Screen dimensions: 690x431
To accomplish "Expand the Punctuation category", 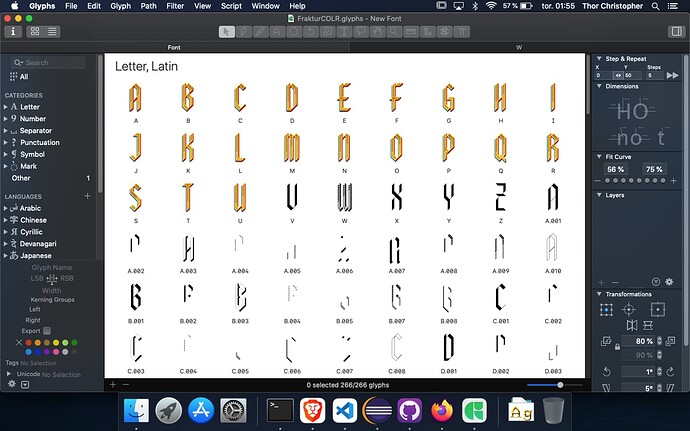I will pyautogui.click(x=6, y=143).
